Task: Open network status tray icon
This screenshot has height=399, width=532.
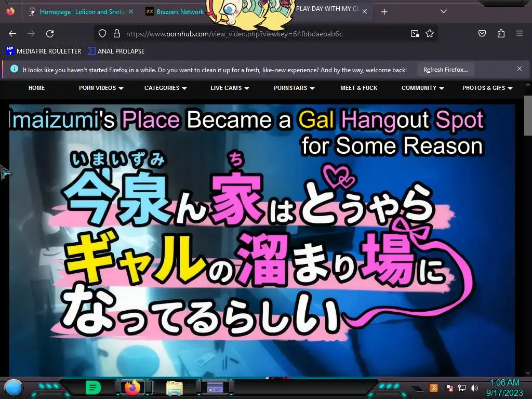Action: tap(461, 388)
